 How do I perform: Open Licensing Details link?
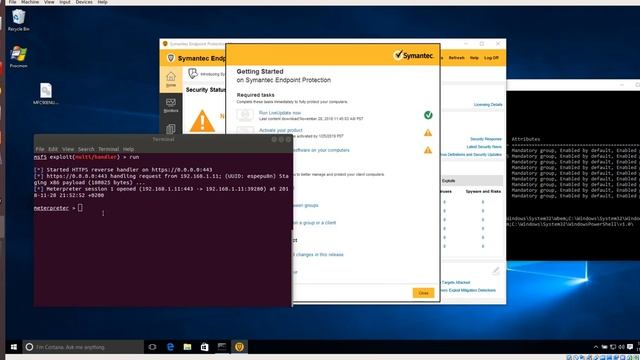[x=488, y=105]
